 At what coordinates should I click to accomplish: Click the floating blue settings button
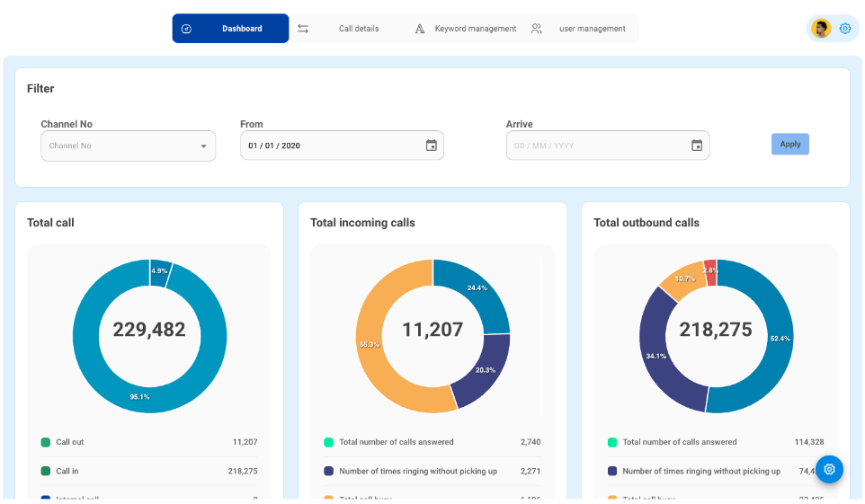tap(829, 469)
